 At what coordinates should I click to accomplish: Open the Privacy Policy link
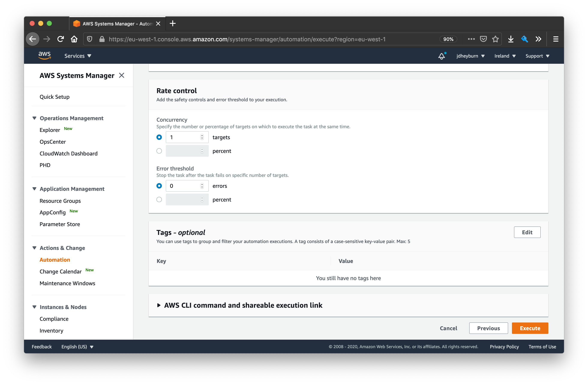[x=504, y=346]
